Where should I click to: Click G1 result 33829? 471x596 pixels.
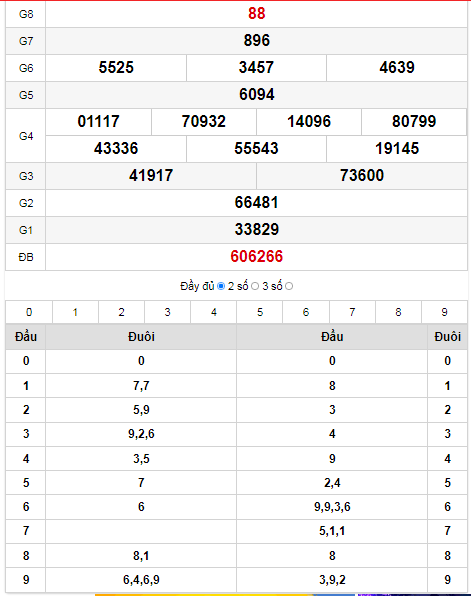click(x=257, y=230)
